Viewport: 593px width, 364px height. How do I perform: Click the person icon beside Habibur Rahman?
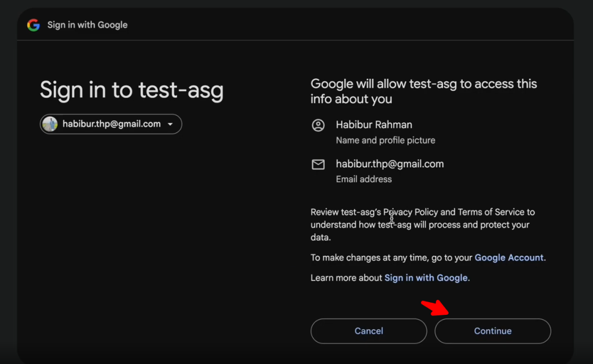[318, 126]
